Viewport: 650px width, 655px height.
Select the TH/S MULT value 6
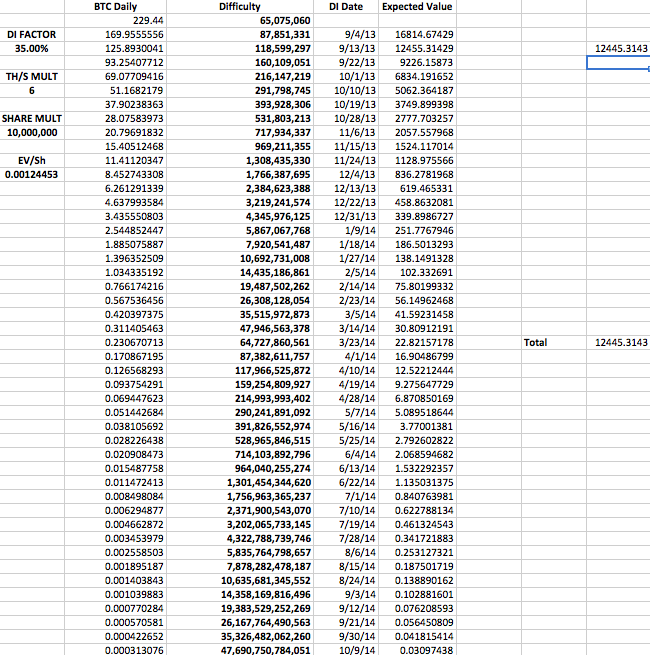coord(32,91)
